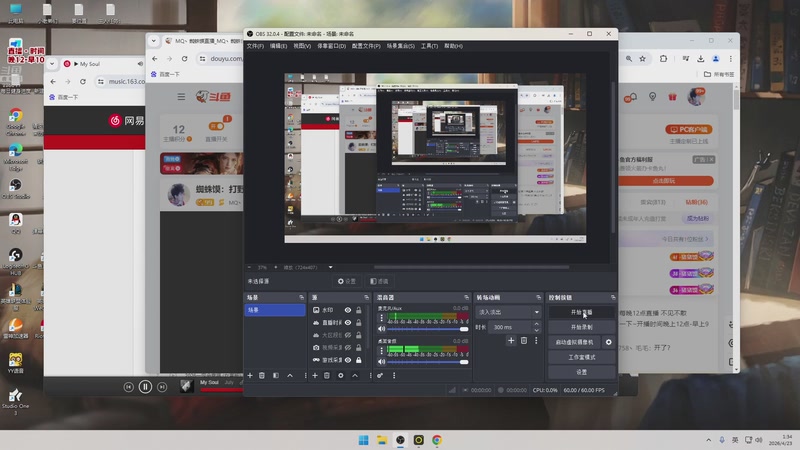Toggle lock on 直播时间 source

(359, 322)
